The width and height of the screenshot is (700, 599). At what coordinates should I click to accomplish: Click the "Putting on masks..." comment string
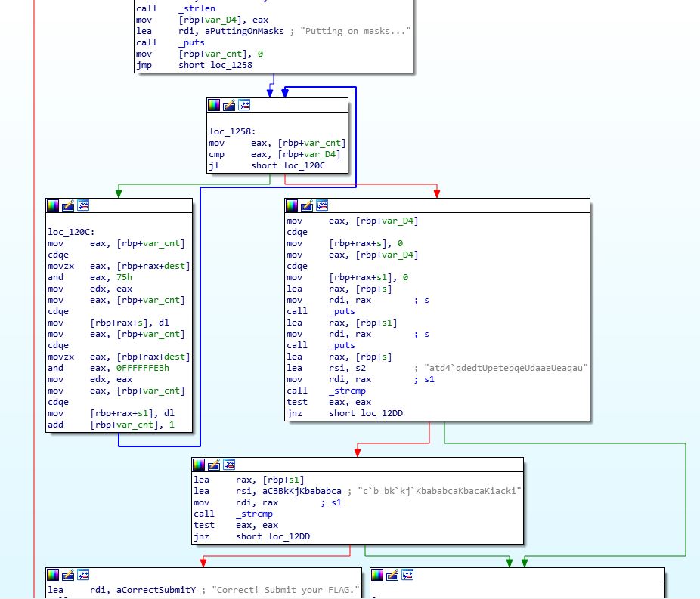[355, 31]
